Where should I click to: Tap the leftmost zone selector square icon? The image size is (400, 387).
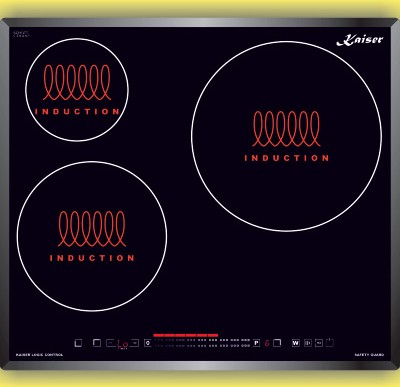coord(78,343)
